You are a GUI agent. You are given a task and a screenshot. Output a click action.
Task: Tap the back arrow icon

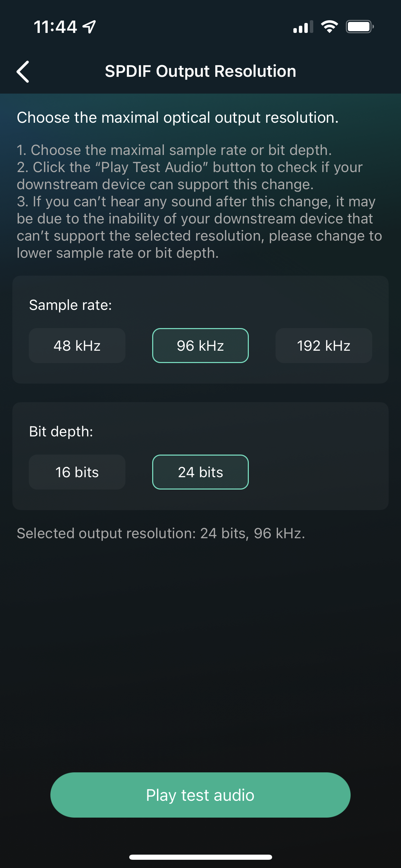(x=23, y=72)
